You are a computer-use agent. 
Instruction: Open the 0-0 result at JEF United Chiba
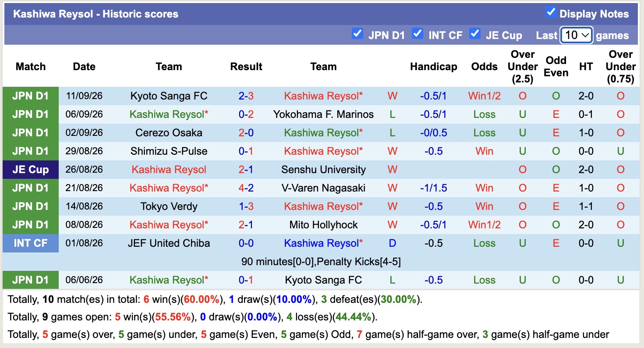click(x=246, y=243)
